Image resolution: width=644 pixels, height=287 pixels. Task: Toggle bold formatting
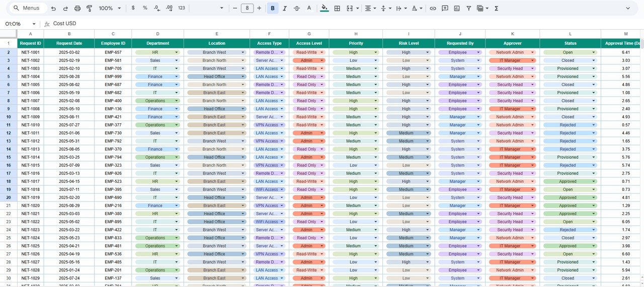(x=273, y=9)
